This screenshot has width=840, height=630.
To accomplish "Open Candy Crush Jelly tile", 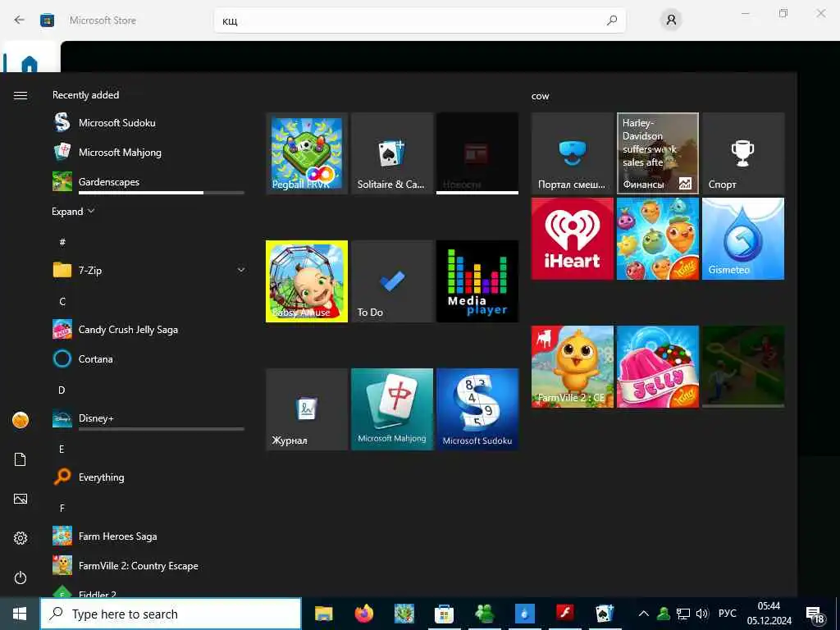I will [x=657, y=367].
